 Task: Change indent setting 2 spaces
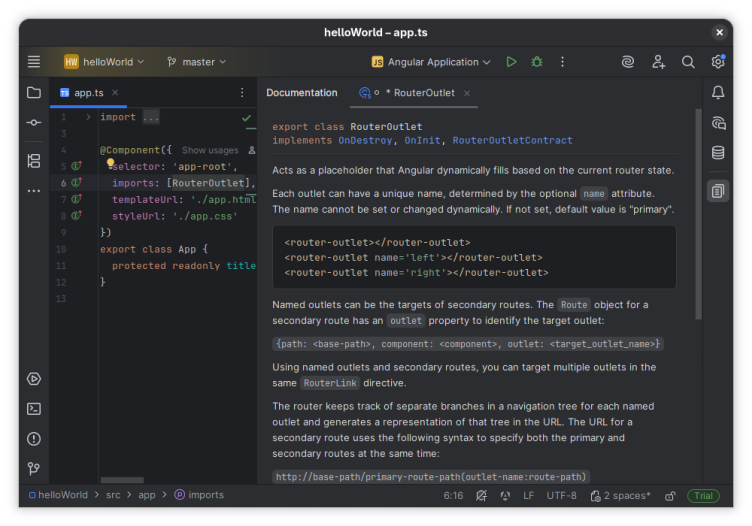(x=620, y=495)
